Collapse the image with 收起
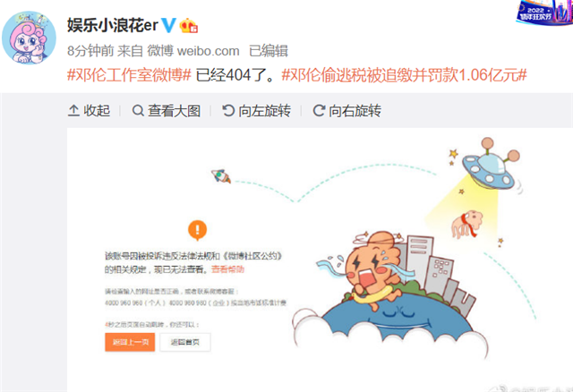 [x=90, y=111]
